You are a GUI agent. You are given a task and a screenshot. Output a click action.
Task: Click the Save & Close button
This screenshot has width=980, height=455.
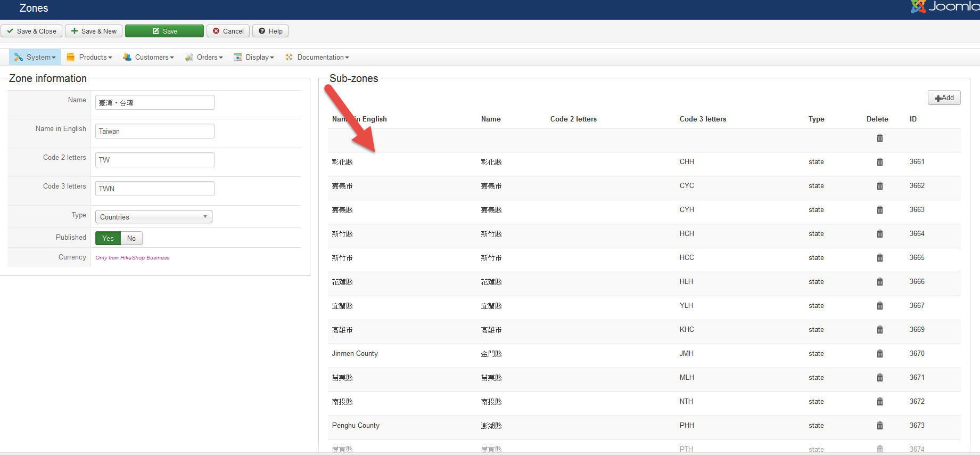coord(31,31)
